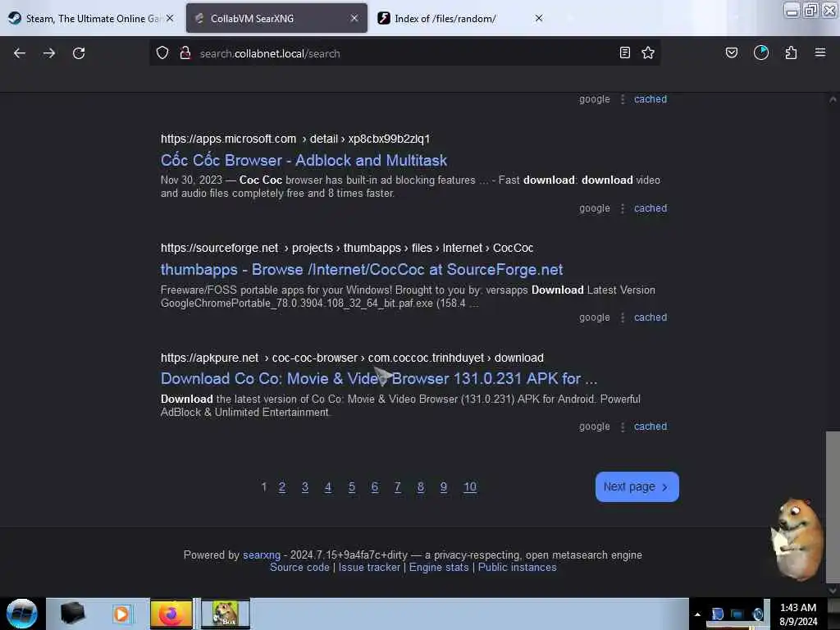Go to results page 9
The image size is (840, 630).
pos(444,487)
